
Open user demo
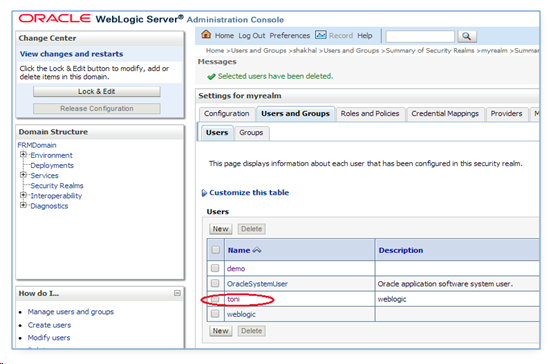[x=236, y=269]
